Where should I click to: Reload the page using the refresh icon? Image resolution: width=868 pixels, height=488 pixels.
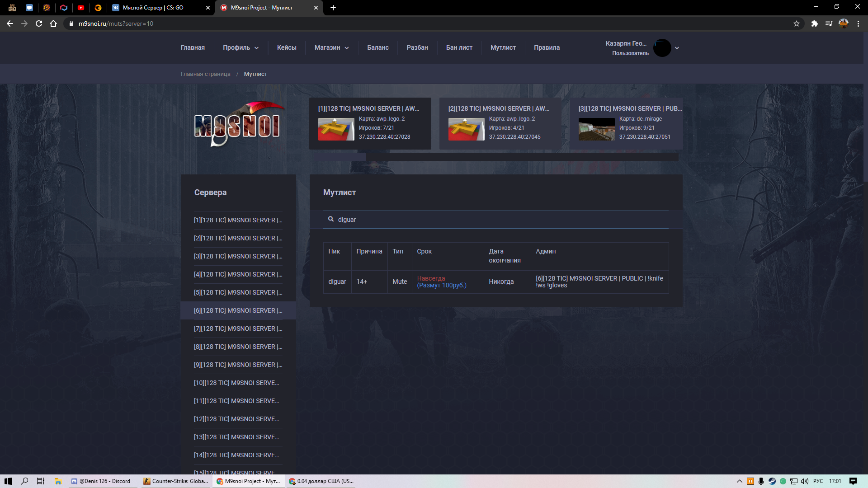click(x=39, y=23)
